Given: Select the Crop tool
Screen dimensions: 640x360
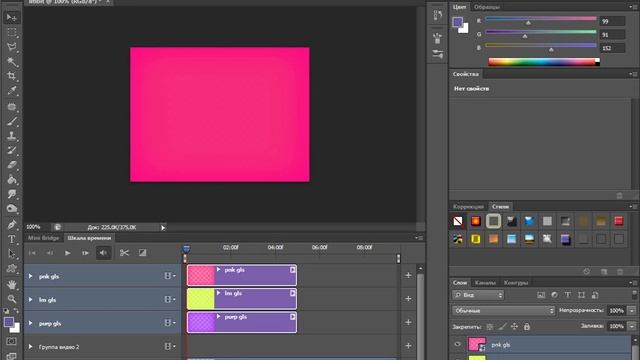Looking at the screenshot, I should pyautogui.click(x=11, y=76).
